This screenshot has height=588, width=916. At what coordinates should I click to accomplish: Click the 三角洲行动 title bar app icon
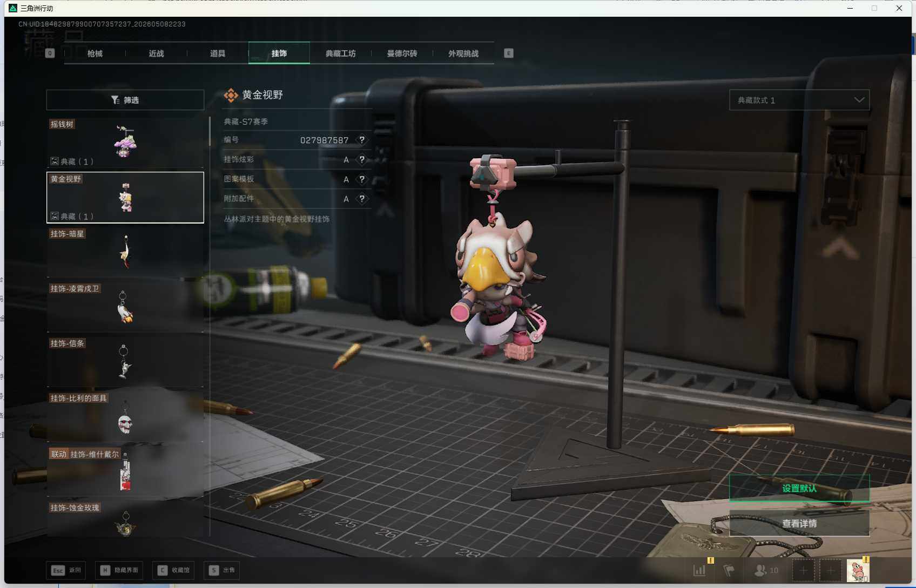[x=13, y=8]
